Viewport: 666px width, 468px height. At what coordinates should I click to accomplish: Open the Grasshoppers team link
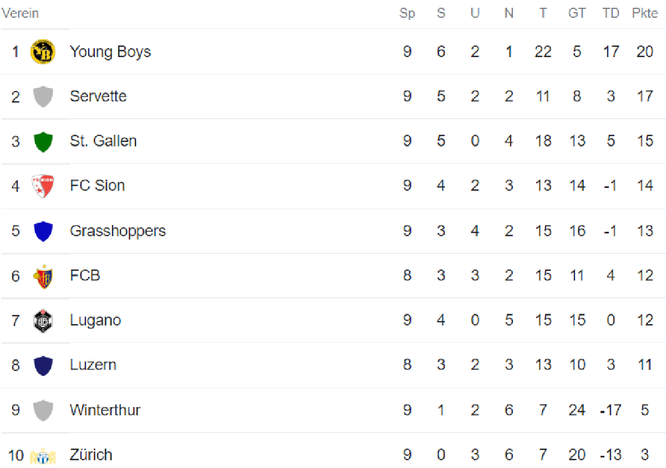tap(118, 231)
